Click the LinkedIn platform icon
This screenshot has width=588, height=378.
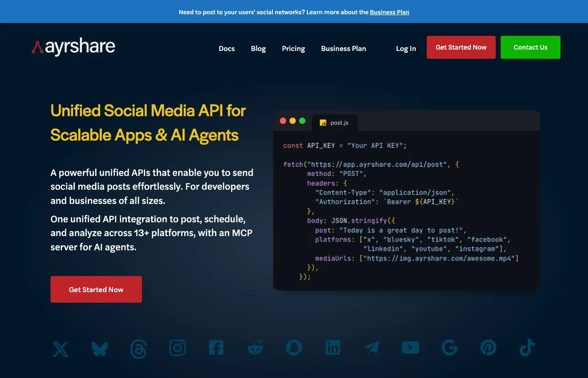333,348
